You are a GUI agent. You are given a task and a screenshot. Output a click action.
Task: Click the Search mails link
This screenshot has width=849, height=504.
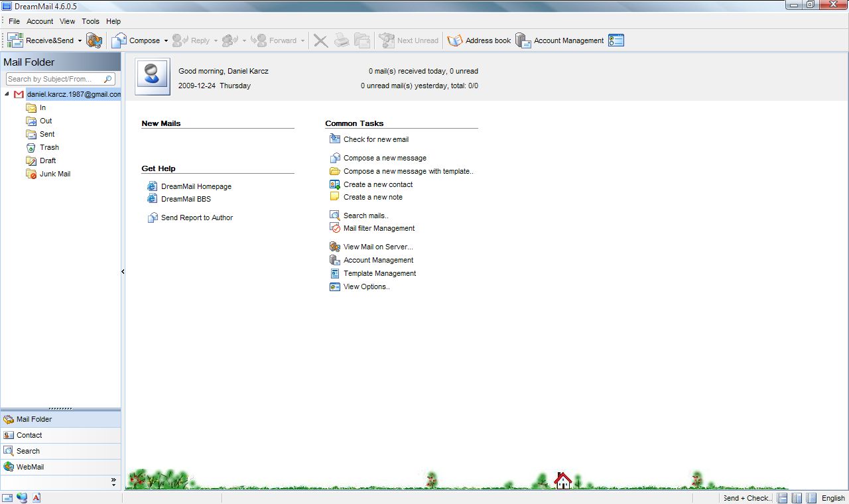click(x=366, y=216)
